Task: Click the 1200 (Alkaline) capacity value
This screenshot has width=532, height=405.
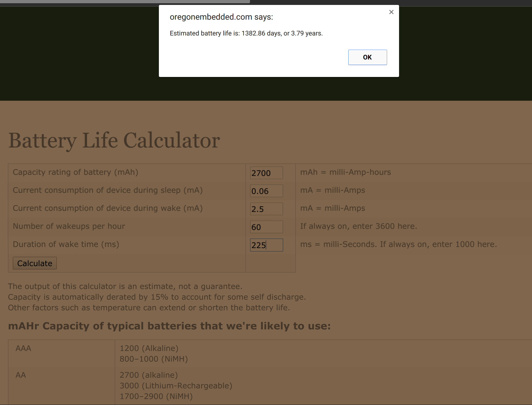Action: (x=149, y=348)
